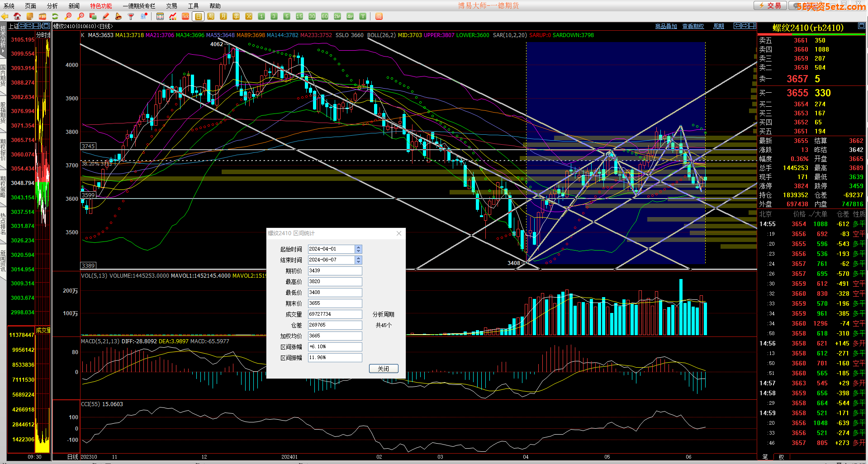
Task: Open the Tick chart view icon
Action: (185, 16)
